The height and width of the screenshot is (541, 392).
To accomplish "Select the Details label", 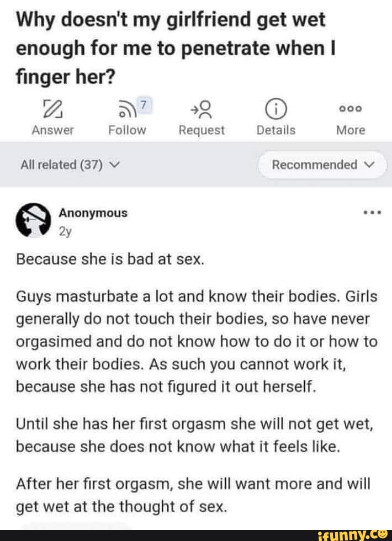I will click(276, 130).
